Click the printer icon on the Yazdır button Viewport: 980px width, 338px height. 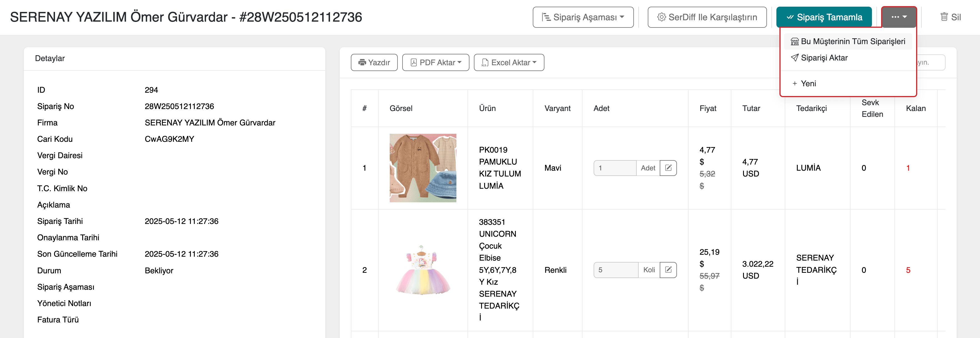click(362, 62)
